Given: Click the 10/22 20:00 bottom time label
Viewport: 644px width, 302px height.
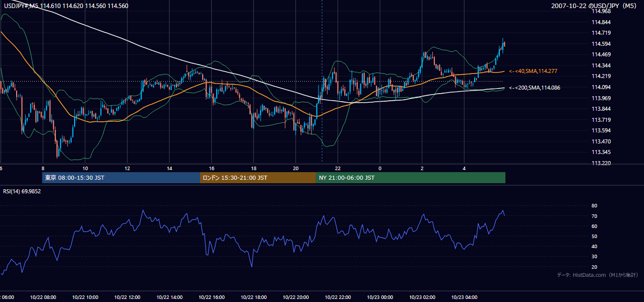Looking at the screenshot, I should tap(296, 297).
